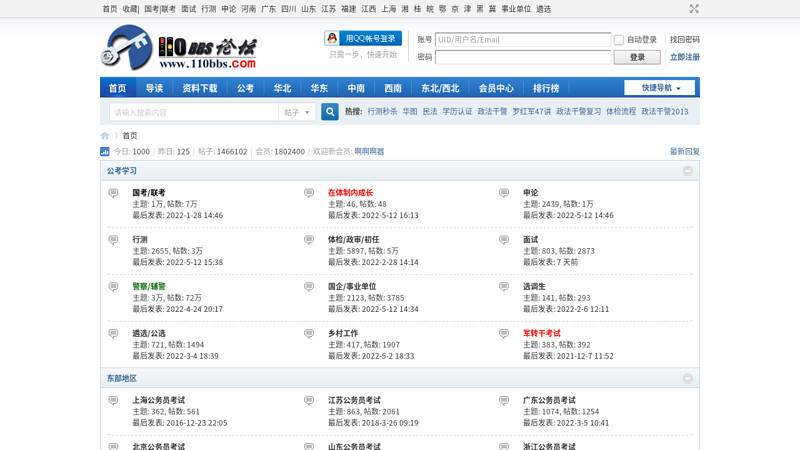This screenshot has height=450, width=800.
Task: Open the 国考/联考 forum
Action: tap(149, 193)
